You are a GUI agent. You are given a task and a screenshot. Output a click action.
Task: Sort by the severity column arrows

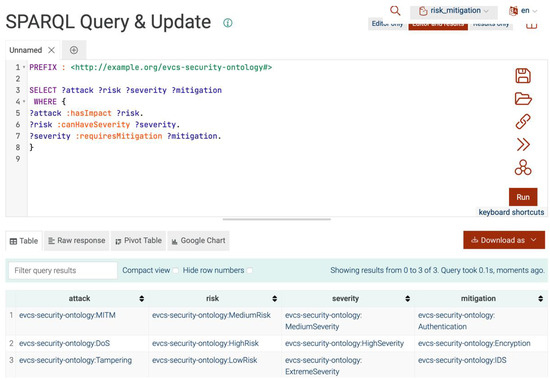407,299
